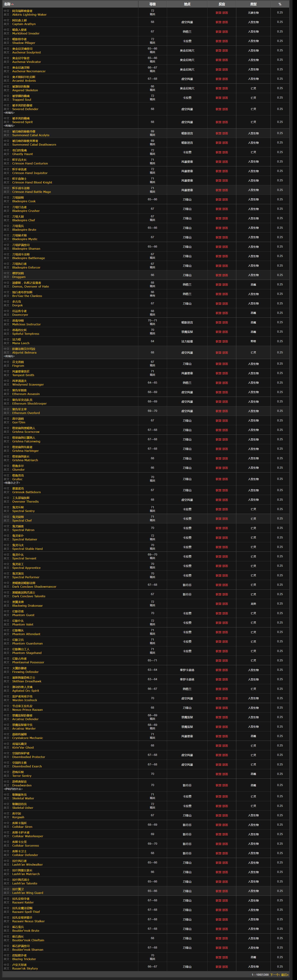
Task: Open Bro'Gaz the Clanless entry
Action: point(27,296)
